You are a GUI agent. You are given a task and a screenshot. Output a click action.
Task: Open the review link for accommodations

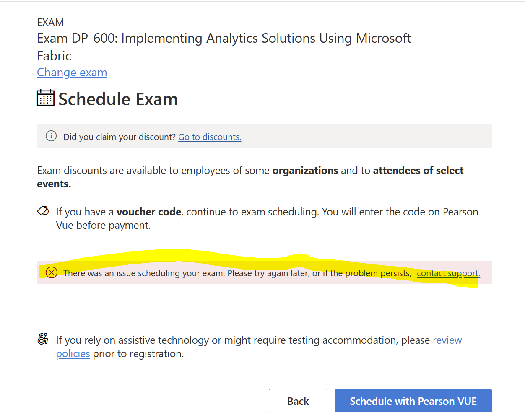coord(447,340)
